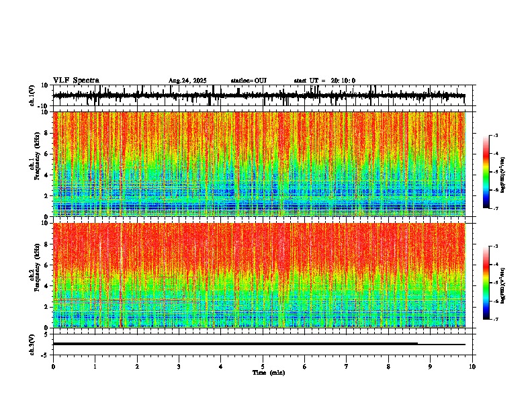Viewport: 532px width, 411px height.
Task: Click time axis tick label 7
Action: [347, 367]
